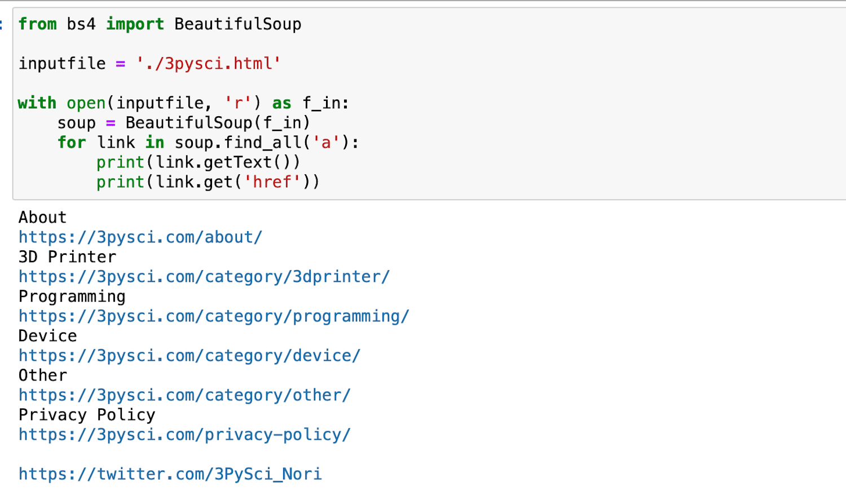Place cursor on print(link.getText()) line
Viewport: 846px width, 504px height.
tap(198, 162)
